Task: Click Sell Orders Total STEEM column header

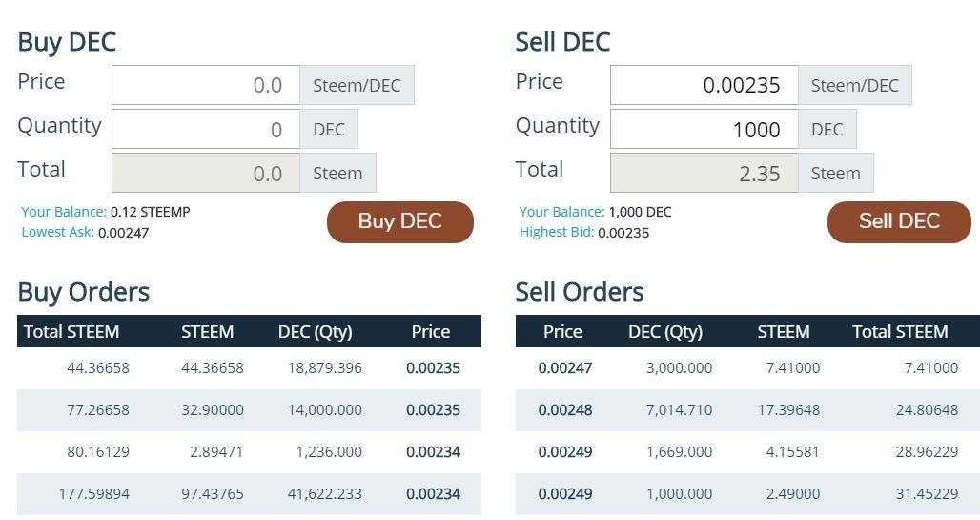Action: (900, 332)
